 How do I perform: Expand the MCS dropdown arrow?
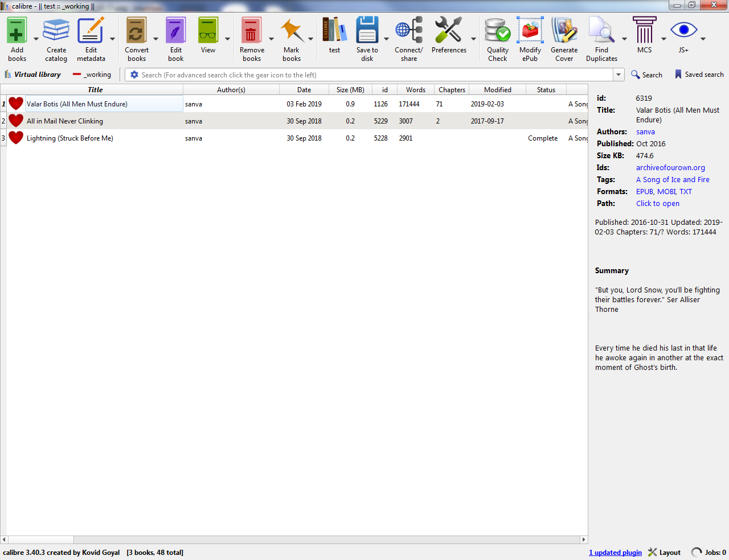(x=664, y=39)
